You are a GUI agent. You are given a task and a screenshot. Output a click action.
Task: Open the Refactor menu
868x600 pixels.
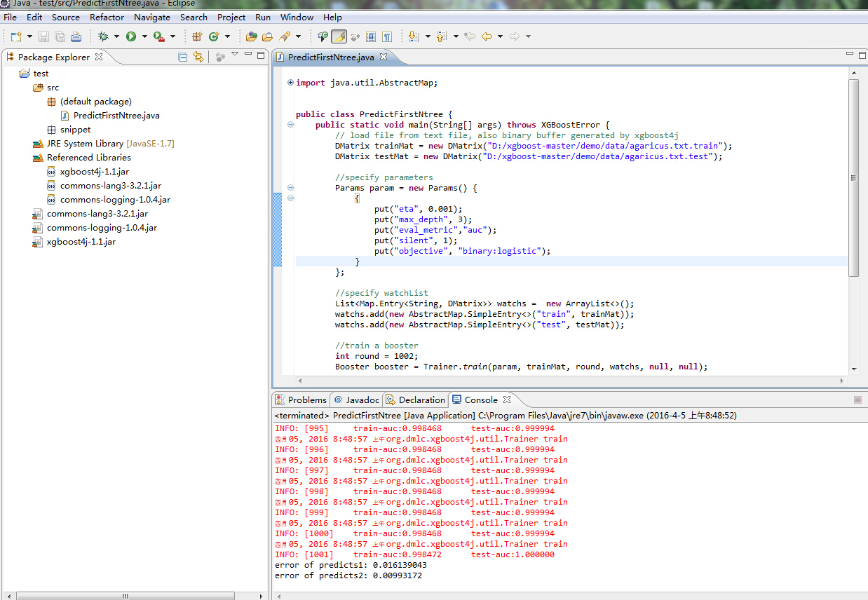coord(107,17)
